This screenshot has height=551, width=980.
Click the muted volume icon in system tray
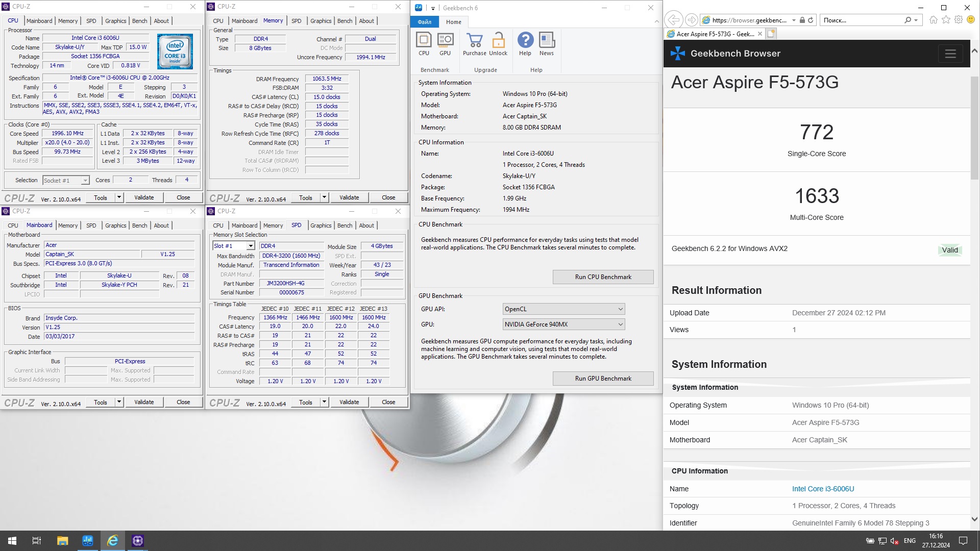tap(894, 541)
